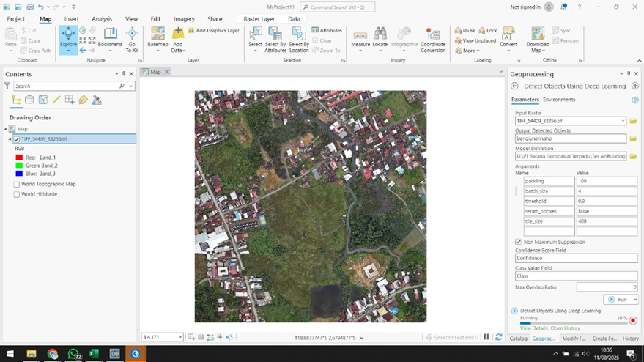The width and height of the screenshot is (644, 362).
Task: Activate the Measure tool
Action: [x=360, y=40]
